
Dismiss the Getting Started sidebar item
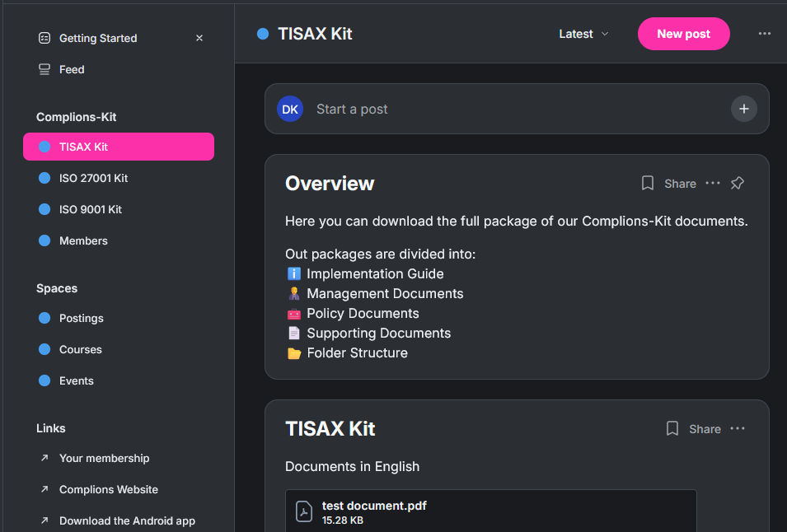click(199, 38)
